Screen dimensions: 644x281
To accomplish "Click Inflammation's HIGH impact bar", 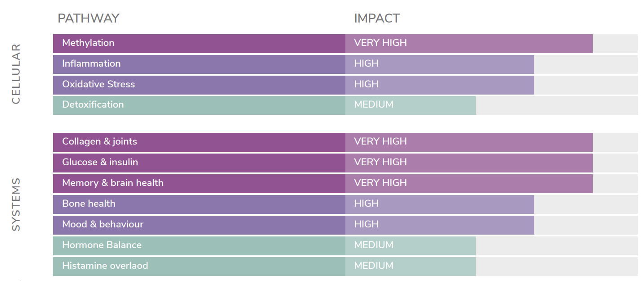I will pos(440,64).
